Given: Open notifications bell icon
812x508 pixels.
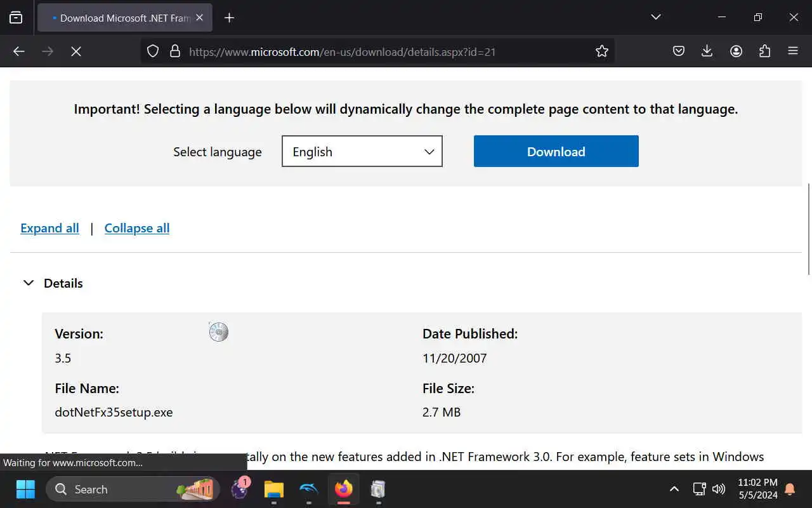Looking at the screenshot, I should click(x=790, y=489).
